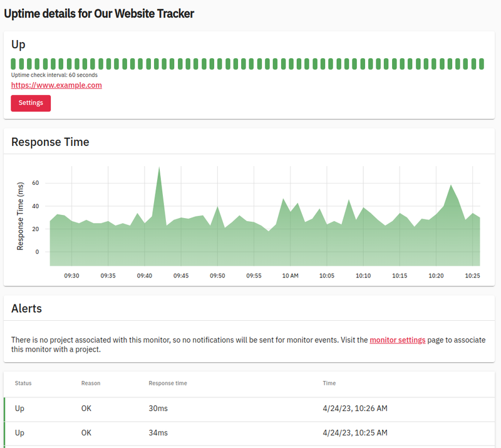Click the 09:30 label on chart axis
The image size is (501, 448).
(x=72, y=276)
